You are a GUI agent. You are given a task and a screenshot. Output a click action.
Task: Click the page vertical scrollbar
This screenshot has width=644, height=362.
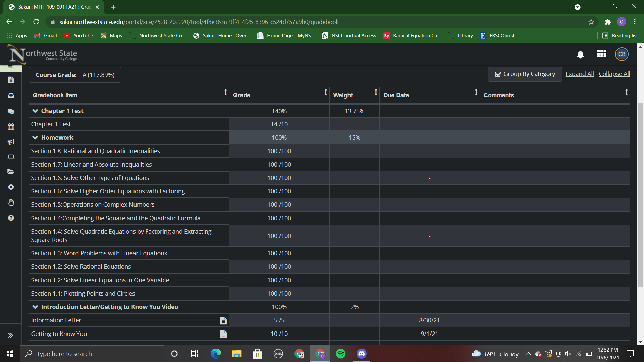click(640, 194)
